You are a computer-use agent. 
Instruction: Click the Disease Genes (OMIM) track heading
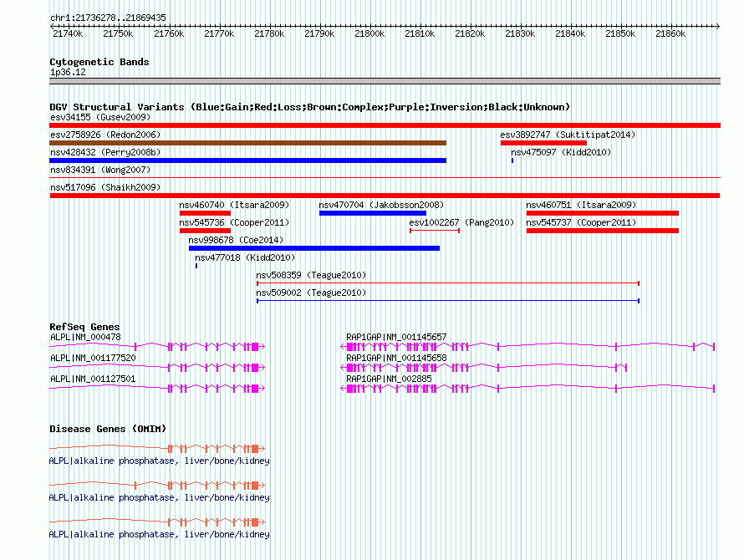point(108,429)
